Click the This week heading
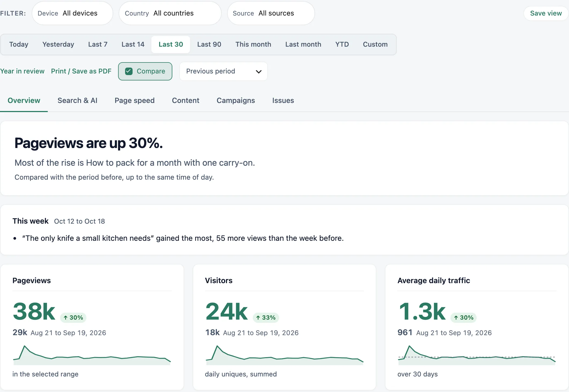 click(30, 221)
